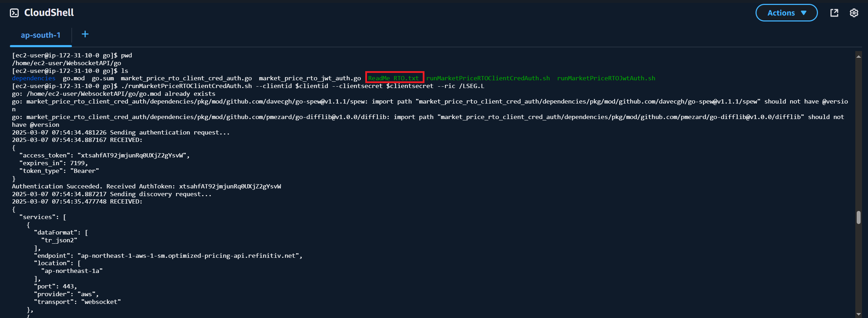Click market_price_rto_jwt_auth.go file name
868x318 pixels.
310,78
